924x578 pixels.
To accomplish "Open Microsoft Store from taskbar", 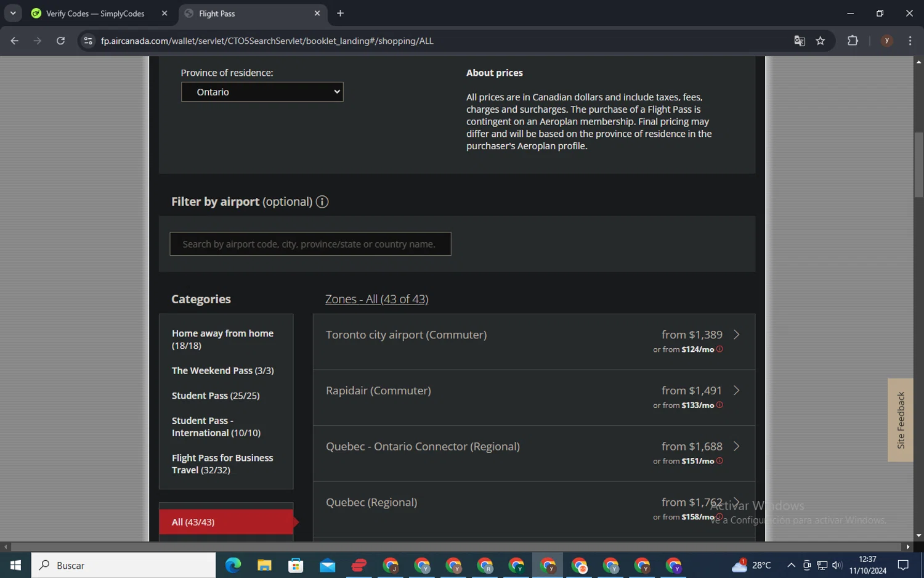I will click(296, 565).
